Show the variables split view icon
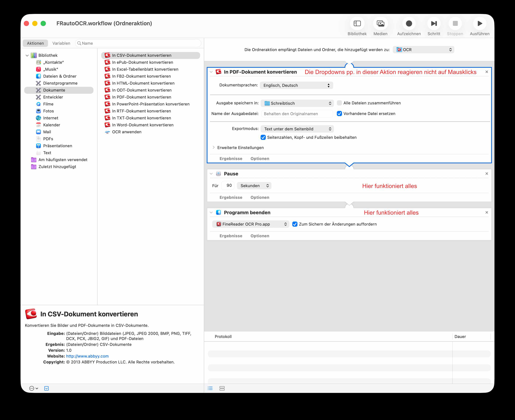515x420 pixels. tap(222, 388)
